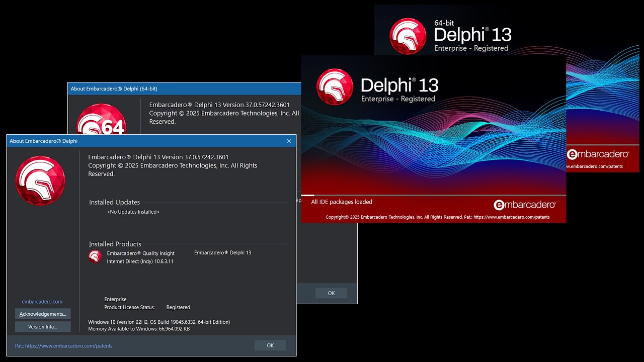Click OK in the 64-bit About dialog
Image resolution: width=644 pixels, height=362 pixels.
pos(331,293)
